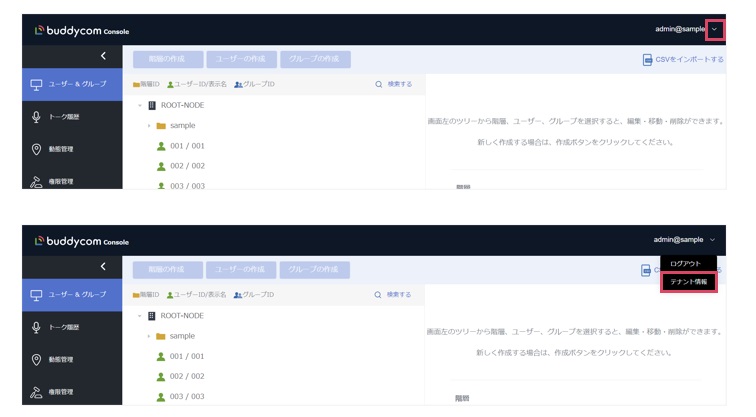Image resolution: width=756 pixels, height=417 pixels.
Task: Click 階層の作成 button in lower screenshot
Action: pyautogui.click(x=167, y=270)
